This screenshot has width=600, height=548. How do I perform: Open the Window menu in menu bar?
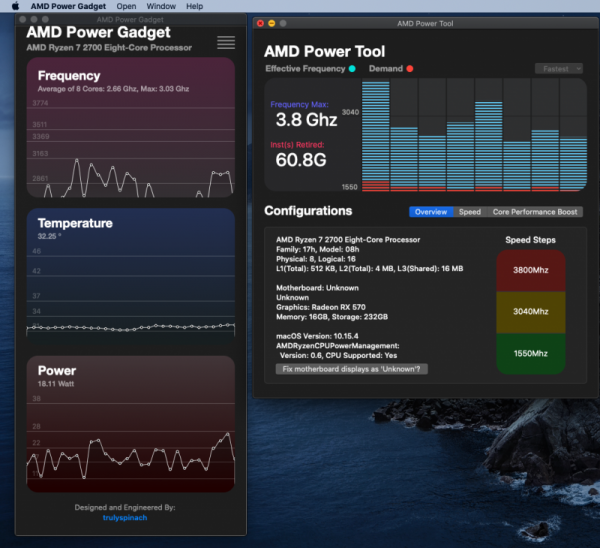pos(161,6)
